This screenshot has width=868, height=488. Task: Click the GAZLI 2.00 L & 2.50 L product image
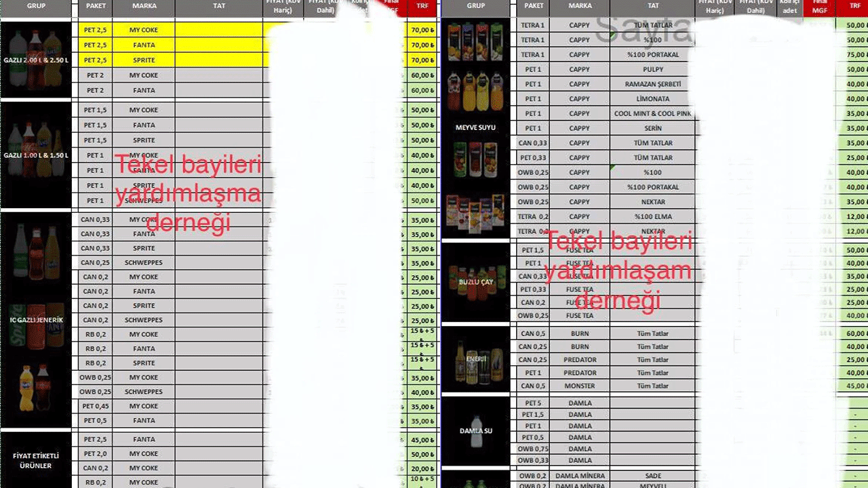pos(37,59)
